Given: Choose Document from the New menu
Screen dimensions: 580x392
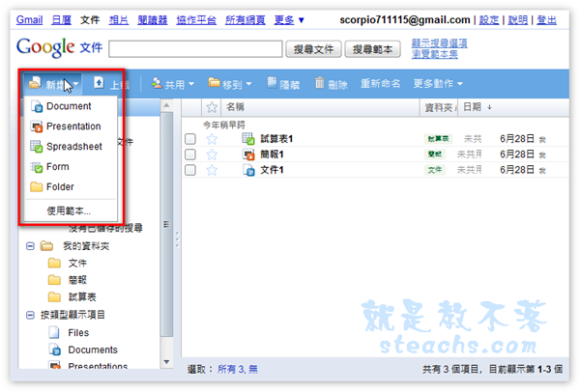Looking at the screenshot, I should coord(69,106).
